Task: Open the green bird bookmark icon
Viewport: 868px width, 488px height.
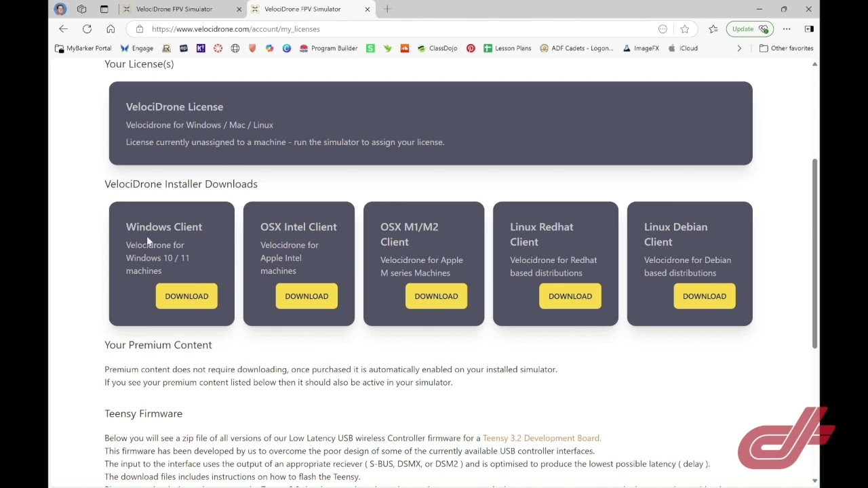Action: [x=387, y=48]
